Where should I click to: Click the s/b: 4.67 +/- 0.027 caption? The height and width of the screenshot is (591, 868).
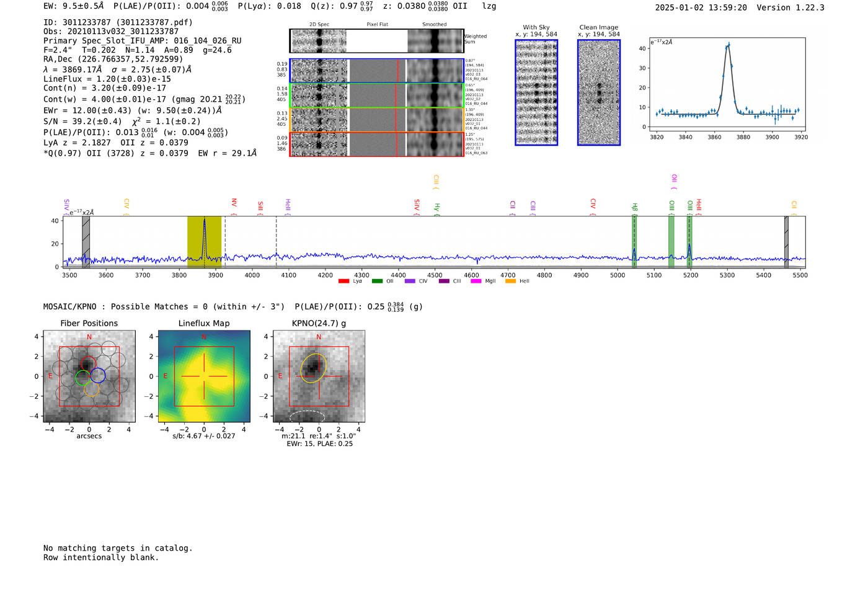204,436
